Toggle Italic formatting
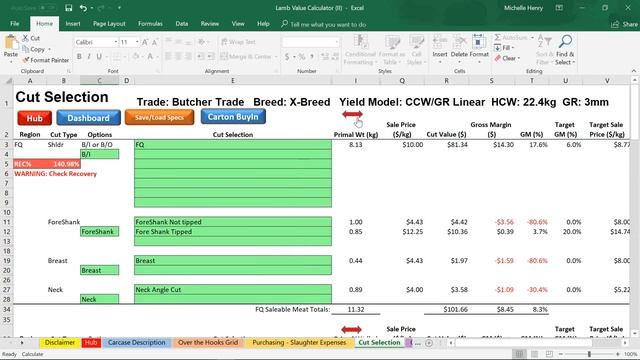Screen dimensions: 640x360 point(89,56)
